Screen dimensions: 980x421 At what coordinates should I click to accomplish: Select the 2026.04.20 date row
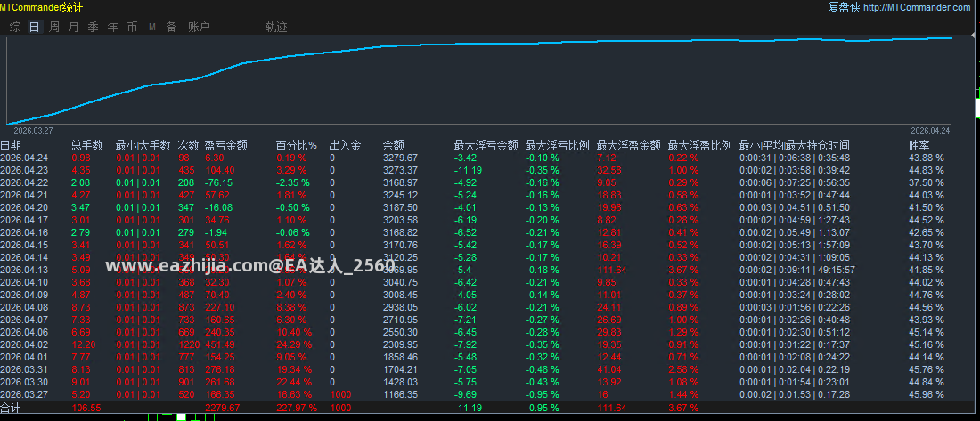pos(23,207)
